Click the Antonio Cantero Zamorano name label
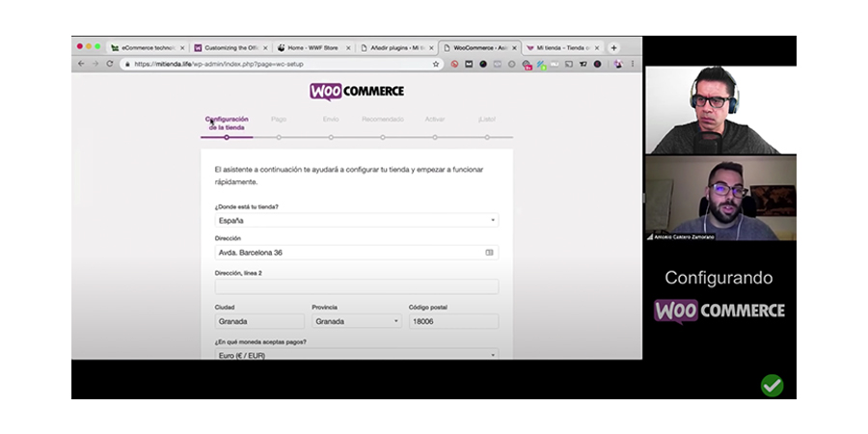Screen dimensions: 868x434 pos(684,237)
